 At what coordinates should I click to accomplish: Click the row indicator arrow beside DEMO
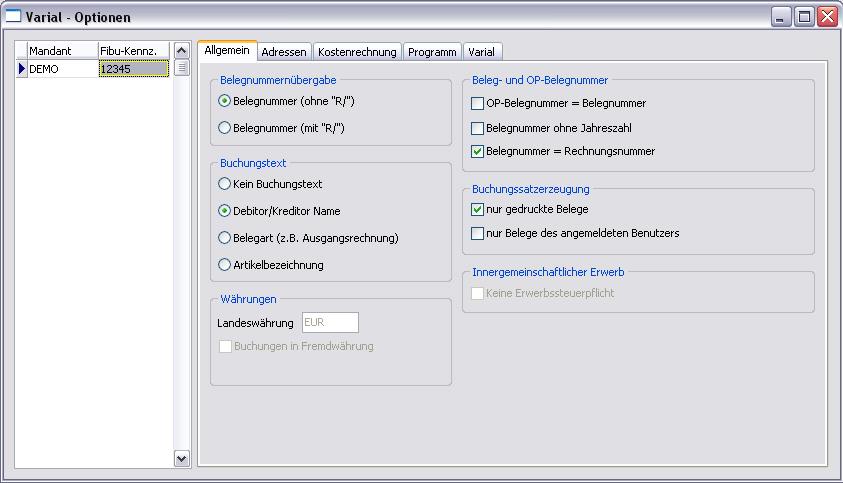(x=22, y=69)
